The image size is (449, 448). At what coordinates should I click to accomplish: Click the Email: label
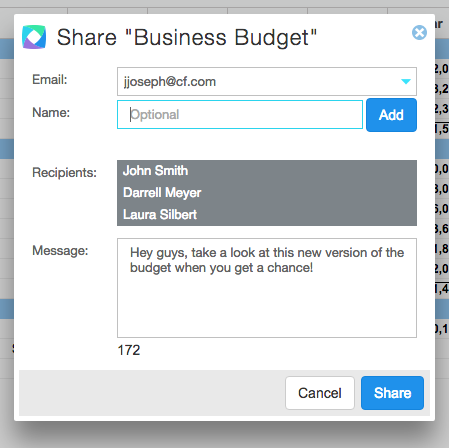click(50, 80)
